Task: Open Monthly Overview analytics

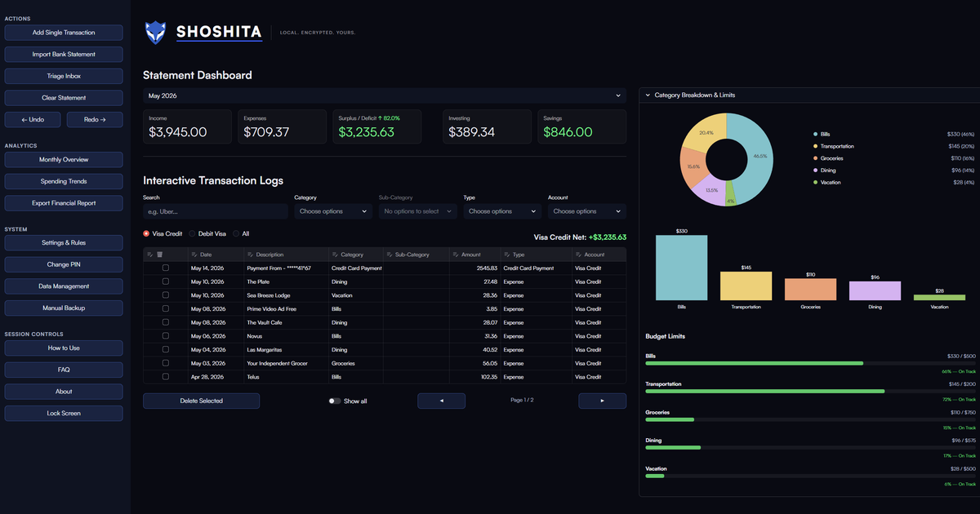Action: pyautogui.click(x=64, y=160)
